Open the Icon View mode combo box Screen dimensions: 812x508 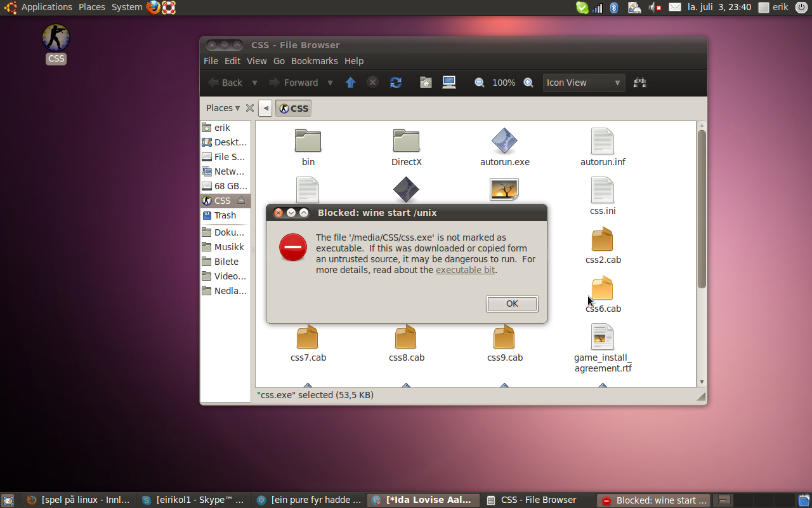(x=584, y=83)
